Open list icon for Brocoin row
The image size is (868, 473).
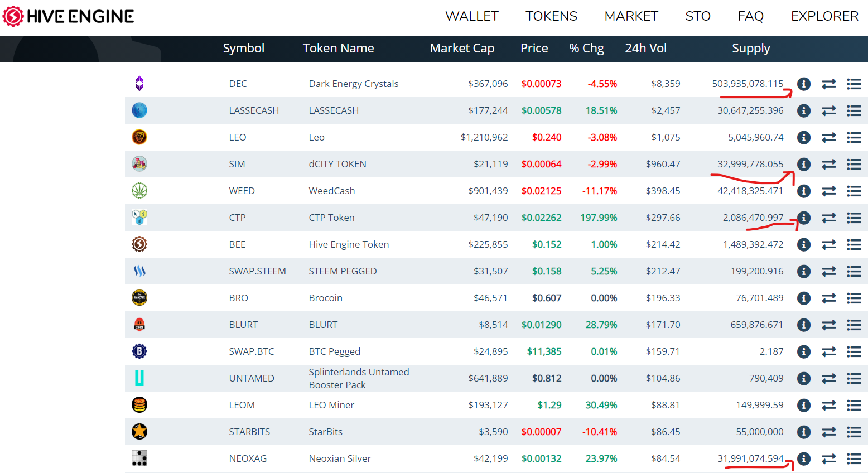[854, 298]
